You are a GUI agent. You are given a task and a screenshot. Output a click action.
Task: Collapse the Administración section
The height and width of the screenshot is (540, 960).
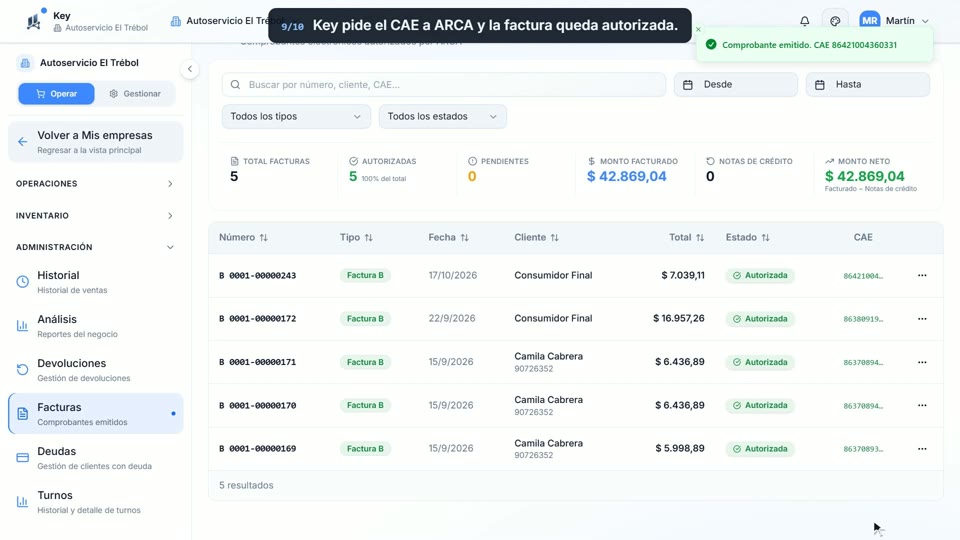coord(95,247)
